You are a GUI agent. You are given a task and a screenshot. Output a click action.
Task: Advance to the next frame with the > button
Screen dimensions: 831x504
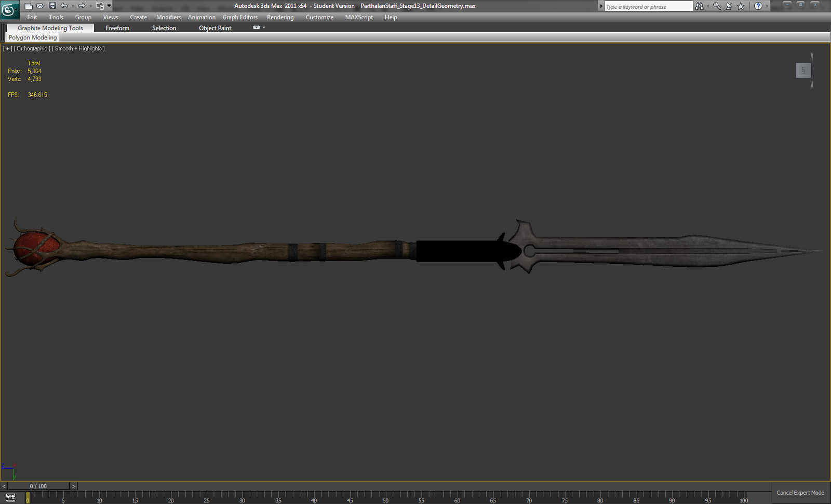73,486
